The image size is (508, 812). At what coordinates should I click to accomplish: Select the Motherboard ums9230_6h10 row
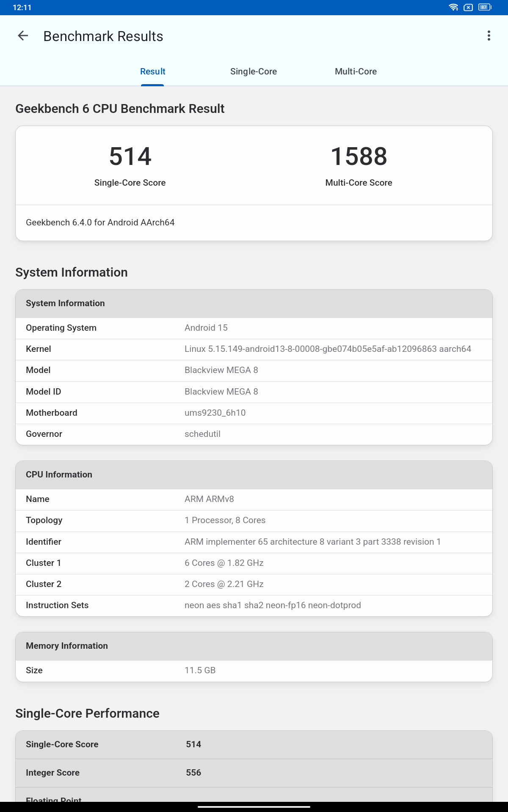tap(254, 413)
